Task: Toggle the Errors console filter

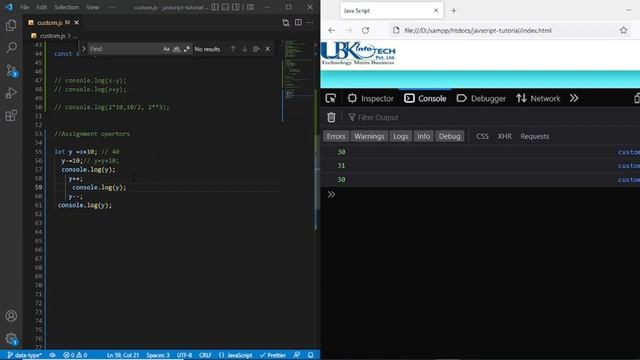Action: coord(336,136)
